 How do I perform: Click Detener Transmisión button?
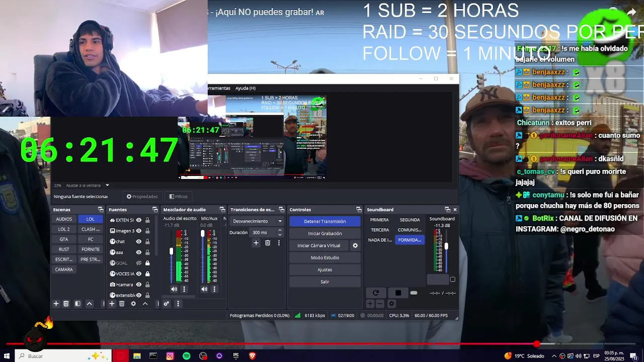click(325, 221)
